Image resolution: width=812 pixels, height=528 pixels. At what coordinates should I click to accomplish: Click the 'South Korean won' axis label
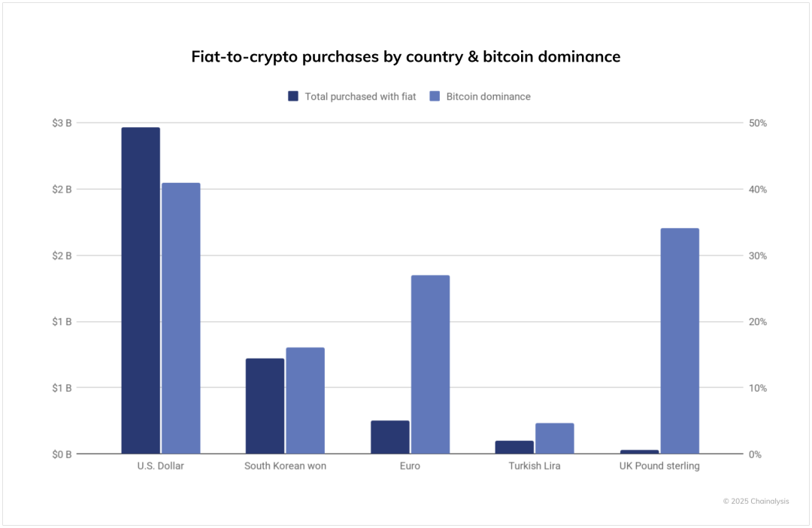(285, 466)
